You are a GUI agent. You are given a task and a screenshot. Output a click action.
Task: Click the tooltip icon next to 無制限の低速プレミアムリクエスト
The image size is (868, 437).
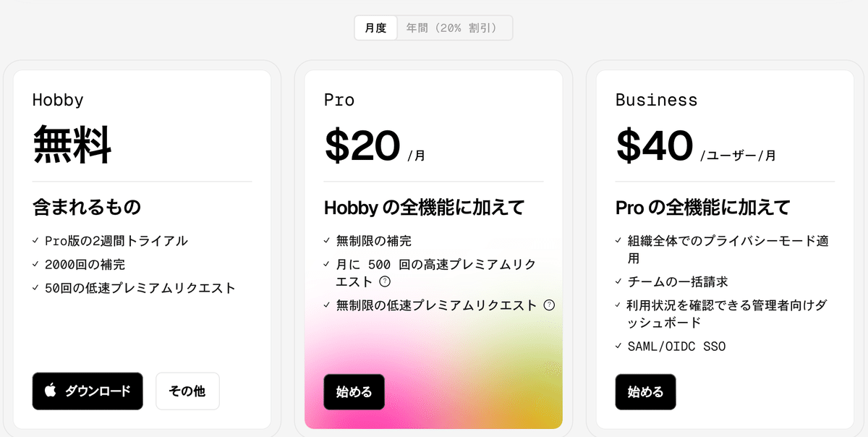pos(550,305)
